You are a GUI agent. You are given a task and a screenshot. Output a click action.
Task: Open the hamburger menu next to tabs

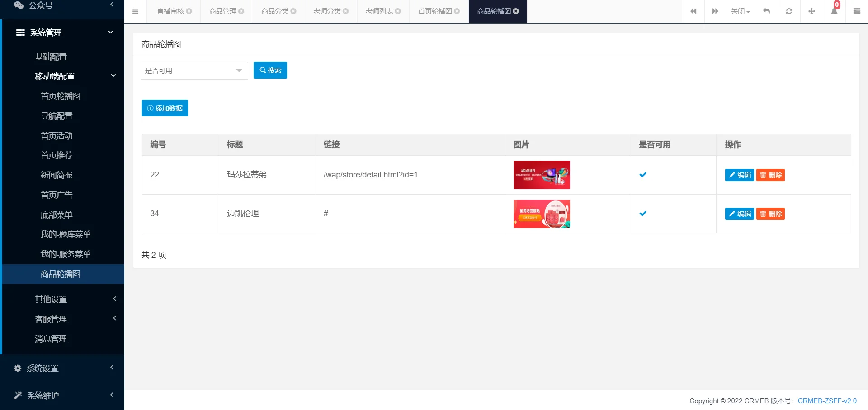coord(135,11)
